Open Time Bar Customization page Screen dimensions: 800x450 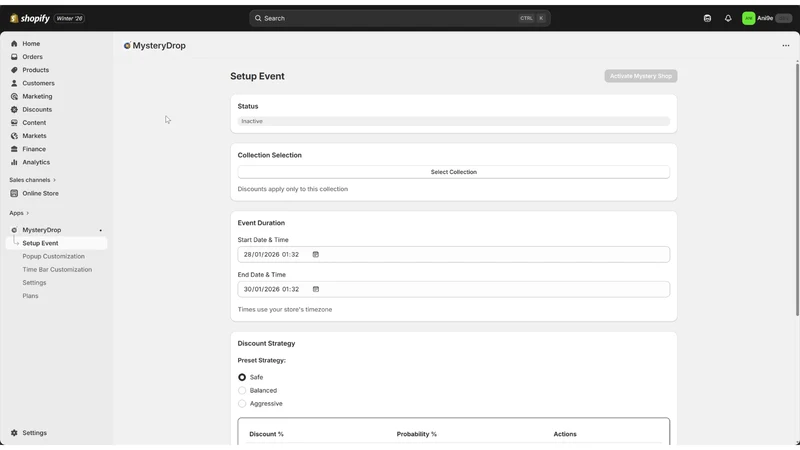point(57,270)
